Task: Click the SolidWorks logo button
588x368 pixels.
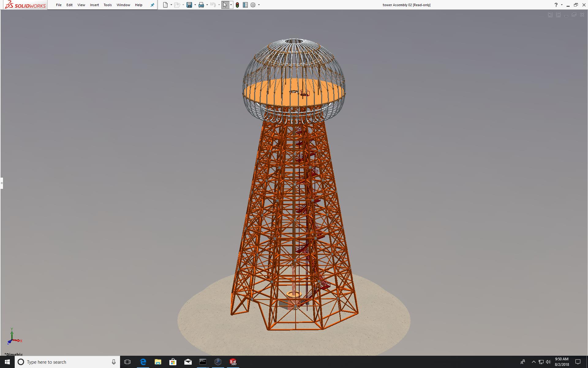Action: pos(25,5)
